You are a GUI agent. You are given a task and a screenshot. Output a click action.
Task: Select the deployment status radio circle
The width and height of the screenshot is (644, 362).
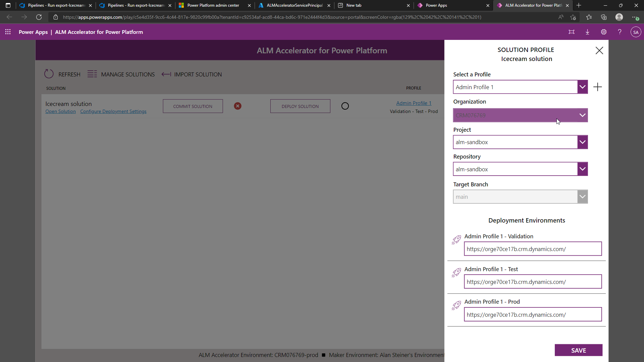[x=345, y=106]
